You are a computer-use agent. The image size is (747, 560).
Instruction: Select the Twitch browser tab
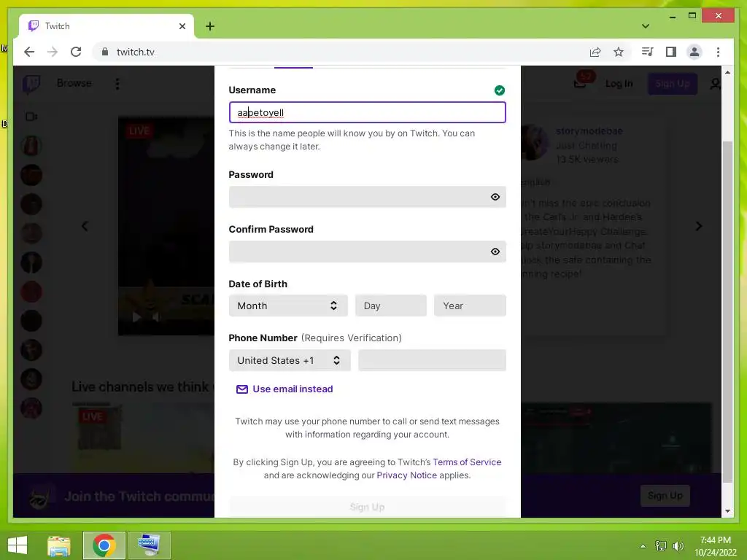pos(106,26)
